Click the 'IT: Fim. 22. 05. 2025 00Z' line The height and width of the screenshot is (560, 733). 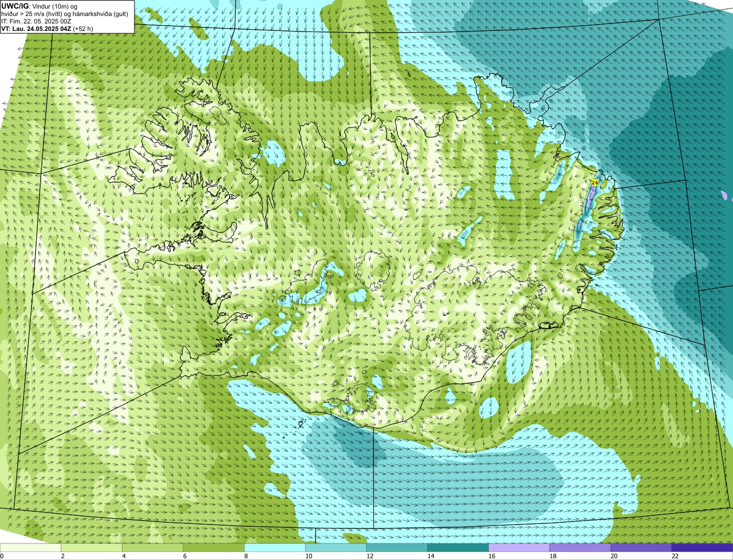pyautogui.click(x=36, y=21)
